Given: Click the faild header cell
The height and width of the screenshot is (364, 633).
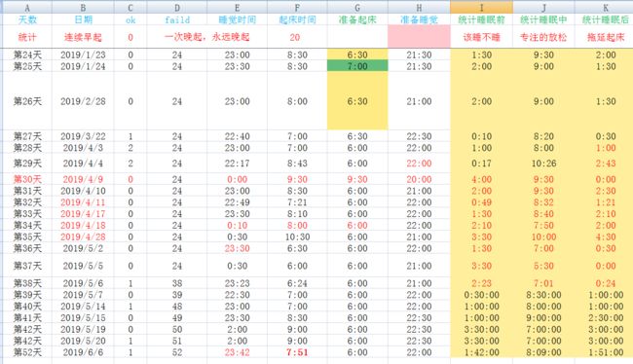Looking at the screenshot, I should tap(177, 19).
